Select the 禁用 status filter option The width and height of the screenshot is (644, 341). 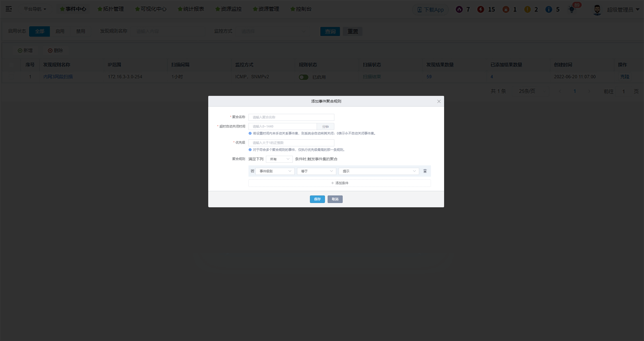[80, 31]
